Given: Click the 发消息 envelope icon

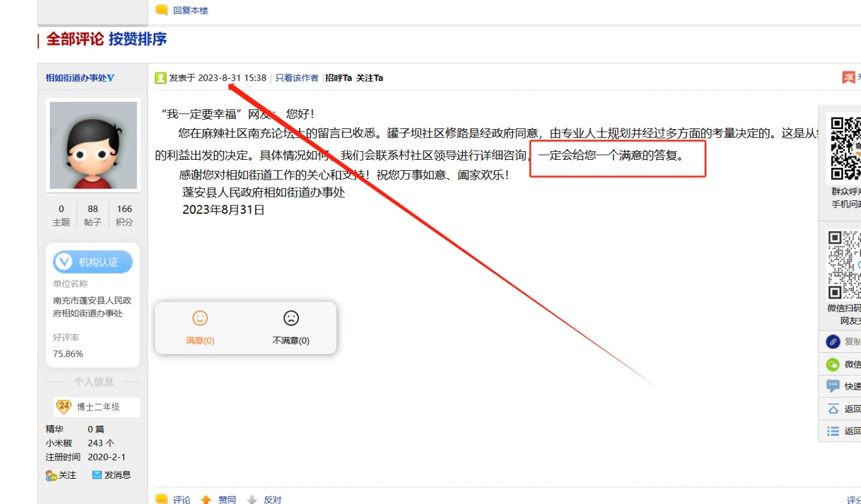Looking at the screenshot, I should [x=97, y=475].
